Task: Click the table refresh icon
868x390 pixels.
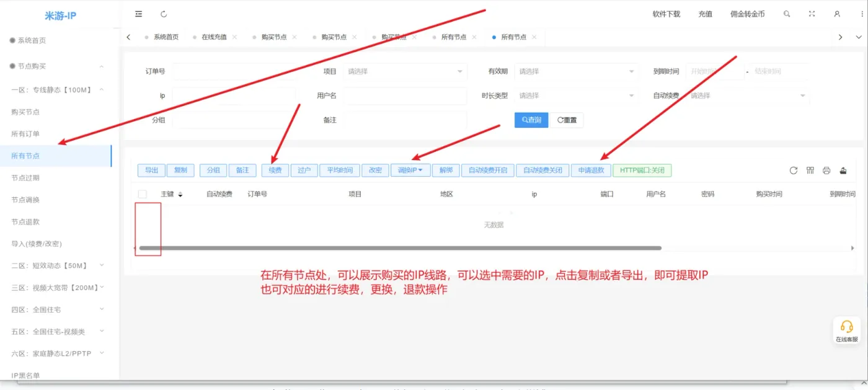Action: (x=793, y=171)
